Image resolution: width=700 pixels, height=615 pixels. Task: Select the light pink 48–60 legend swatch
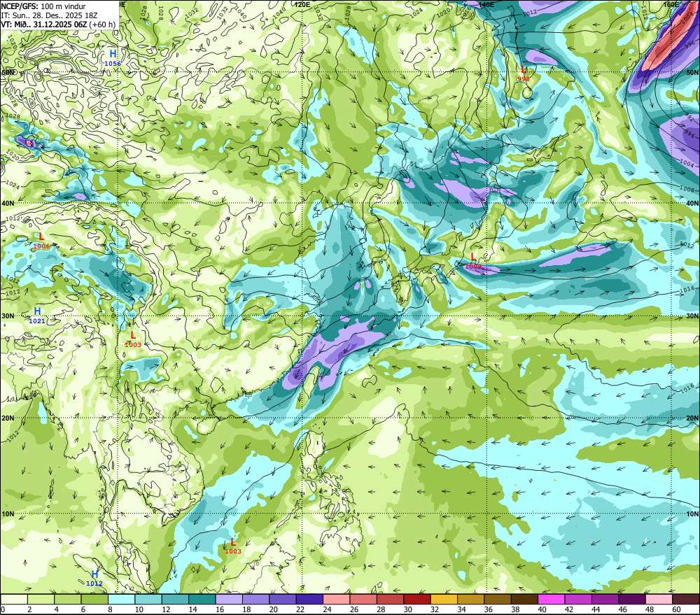pyautogui.click(x=659, y=599)
